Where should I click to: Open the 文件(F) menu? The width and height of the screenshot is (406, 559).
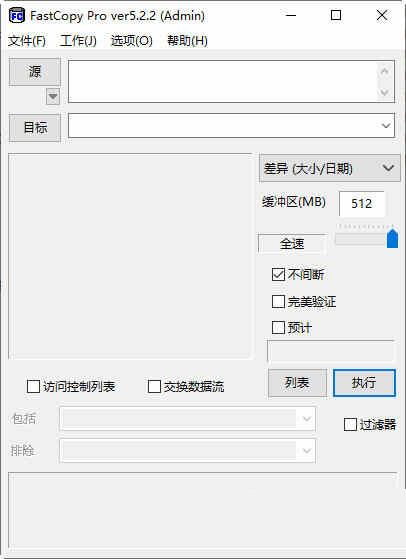coord(27,41)
